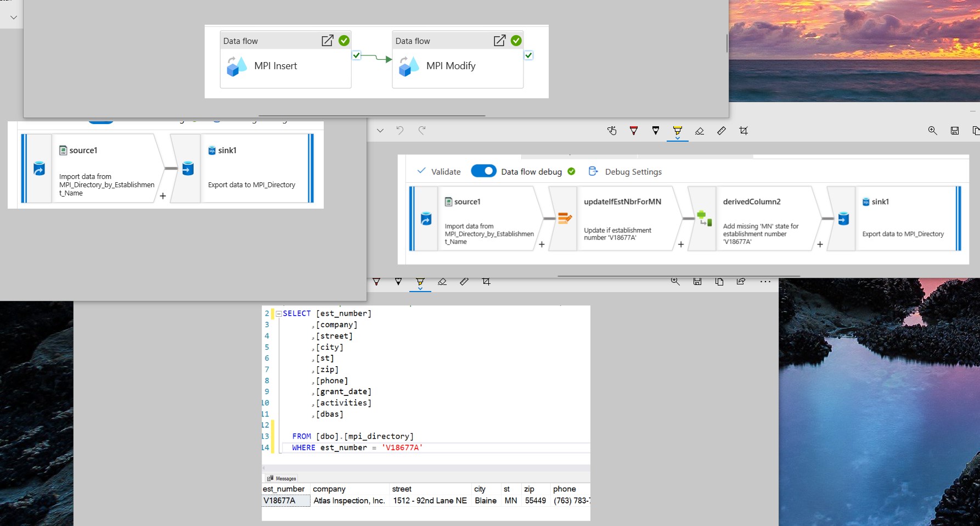Select the ruler above the data flow snip
The image size is (980, 526).
tap(722, 131)
